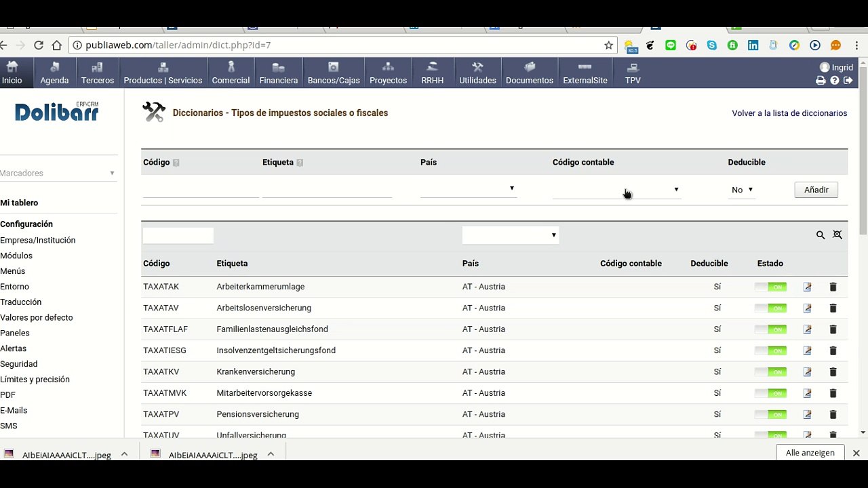This screenshot has height=488, width=868.
Task: Delete the TAXATFLAF row with trash icon
Action: [x=833, y=329]
